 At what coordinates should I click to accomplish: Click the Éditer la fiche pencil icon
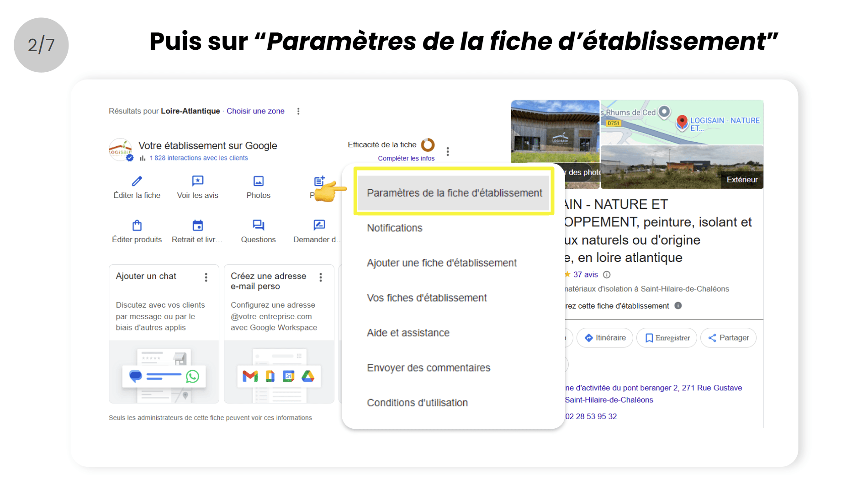coord(137,181)
